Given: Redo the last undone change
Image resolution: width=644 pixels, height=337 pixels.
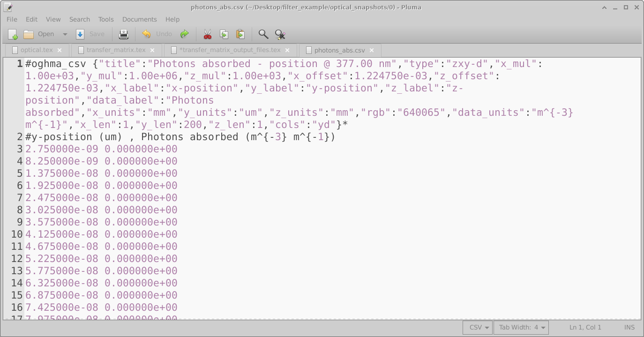Looking at the screenshot, I should click(x=184, y=34).
